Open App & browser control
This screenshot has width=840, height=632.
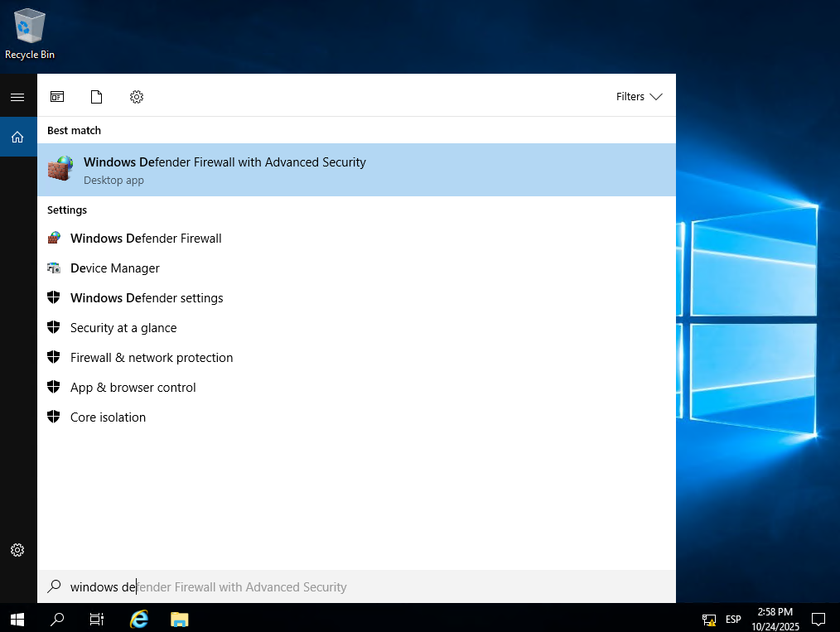[356, 388]
